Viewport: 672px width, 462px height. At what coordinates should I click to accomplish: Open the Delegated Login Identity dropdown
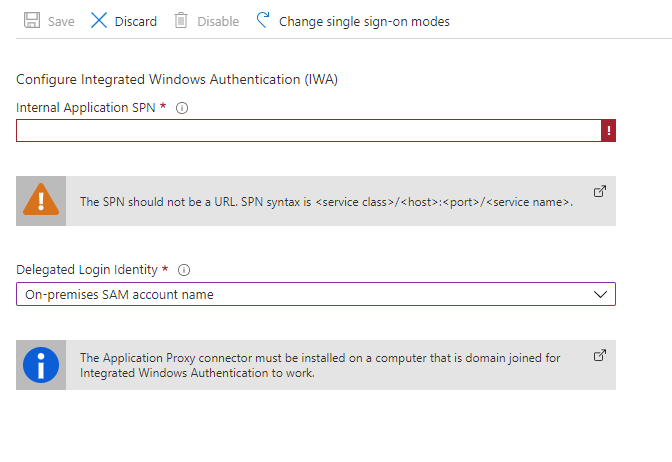click(300, 294)
